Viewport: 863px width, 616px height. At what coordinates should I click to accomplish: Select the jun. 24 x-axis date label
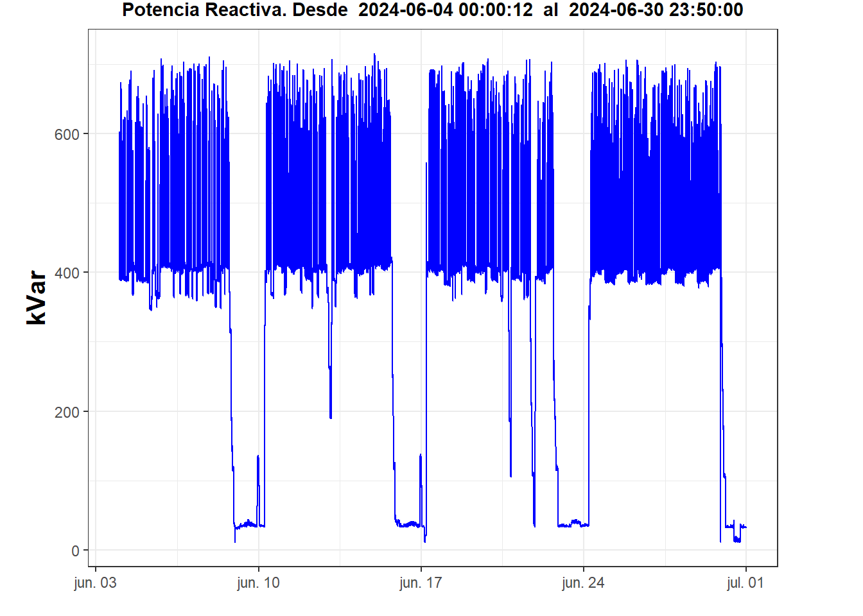pos(583,583)
